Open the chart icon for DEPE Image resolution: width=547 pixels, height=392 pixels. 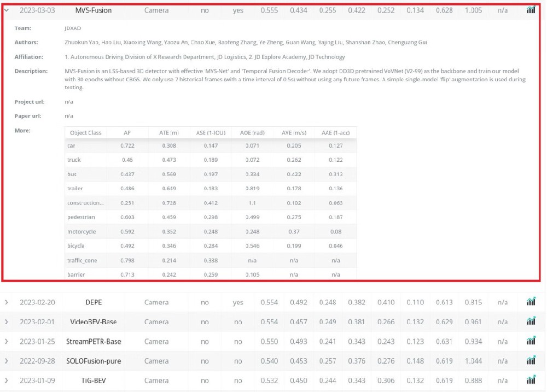tap(530, 302)
